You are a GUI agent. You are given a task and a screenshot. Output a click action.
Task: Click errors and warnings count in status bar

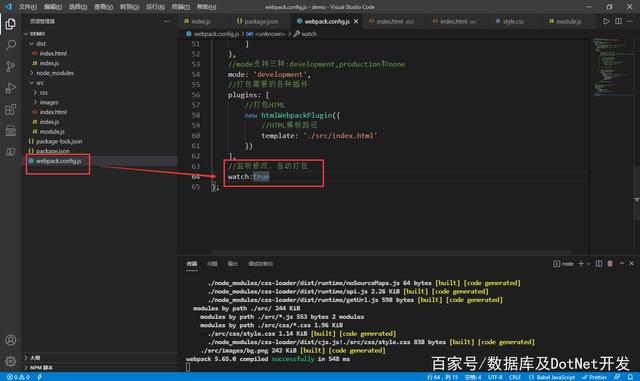18,377
